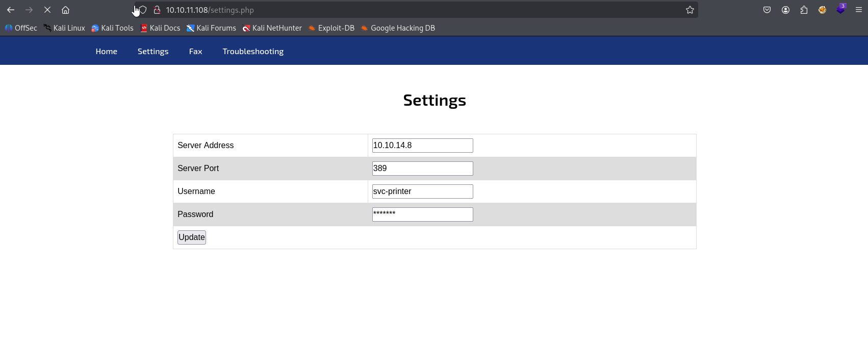Image resolution: width=868 pixels, height=359 pixels.
Task: Open the Firefox account icon
Action: coord(785,10)
